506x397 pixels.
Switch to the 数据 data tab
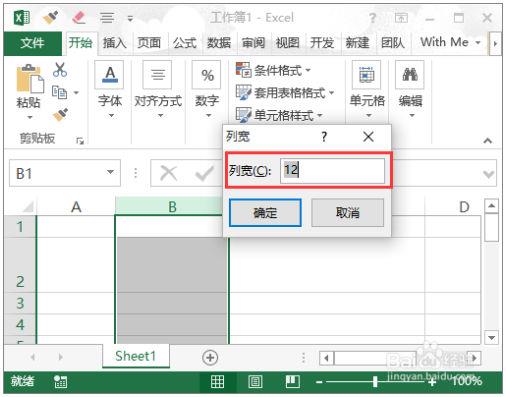click(219, 43)
